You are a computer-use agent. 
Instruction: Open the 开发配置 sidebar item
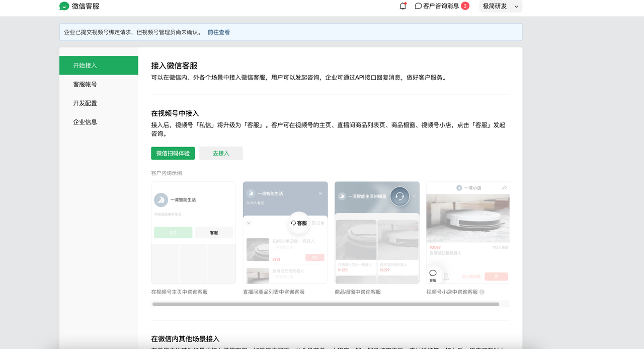coord(99,103)
